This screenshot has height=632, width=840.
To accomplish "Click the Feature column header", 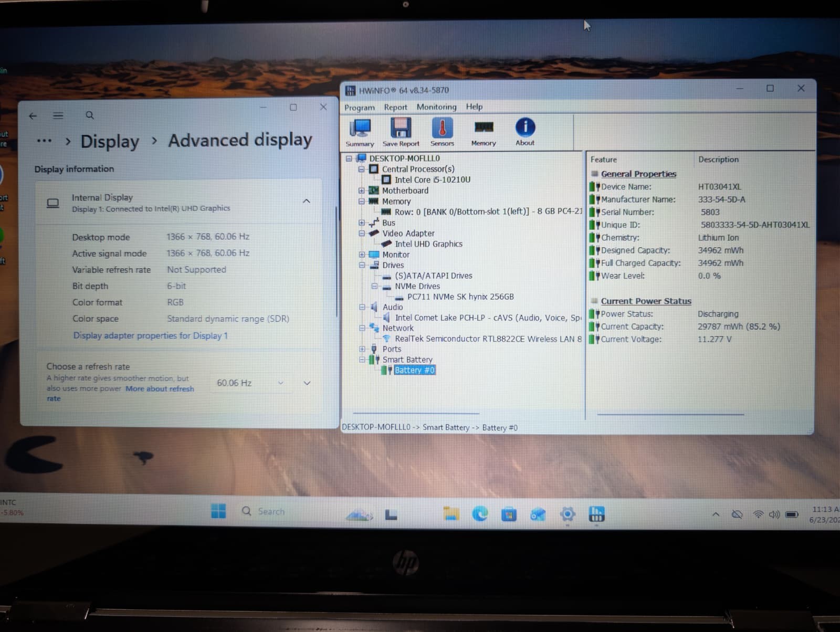I will [x=604, y=160].
